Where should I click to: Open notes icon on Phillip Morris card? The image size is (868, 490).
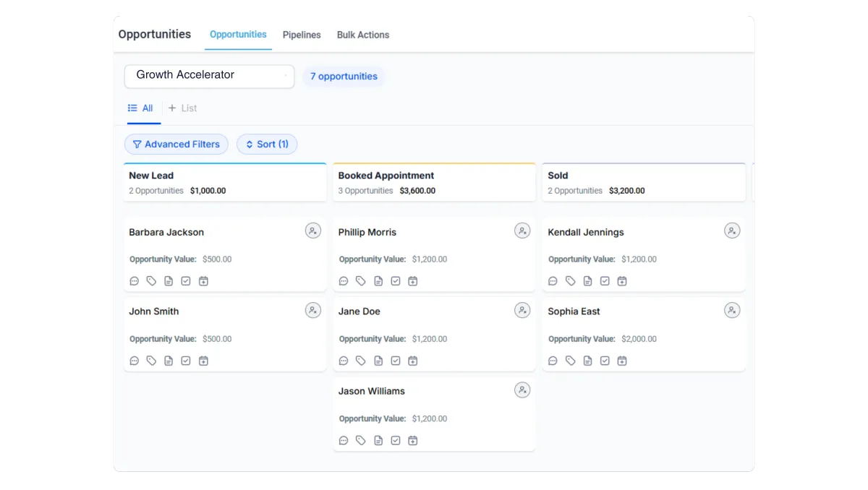[378, 281]
